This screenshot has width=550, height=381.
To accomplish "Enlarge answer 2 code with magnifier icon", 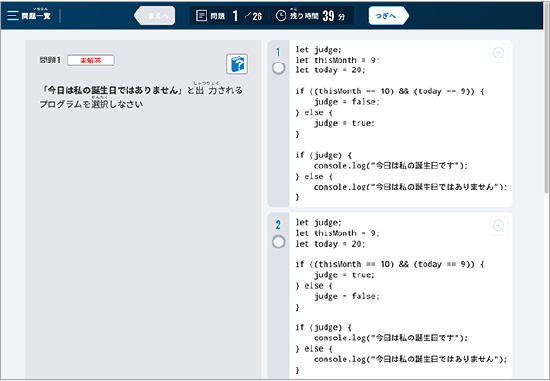I will point(498,226).
